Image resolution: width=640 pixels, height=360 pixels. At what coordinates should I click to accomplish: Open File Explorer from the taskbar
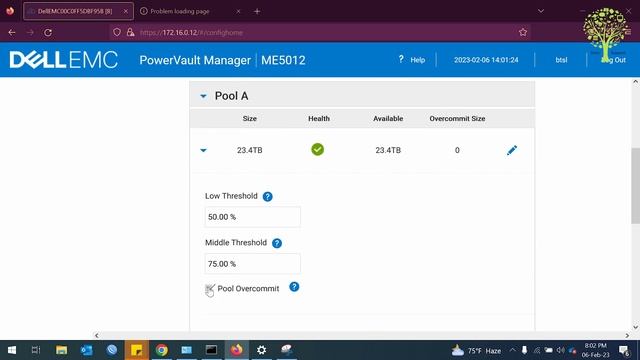62,350
